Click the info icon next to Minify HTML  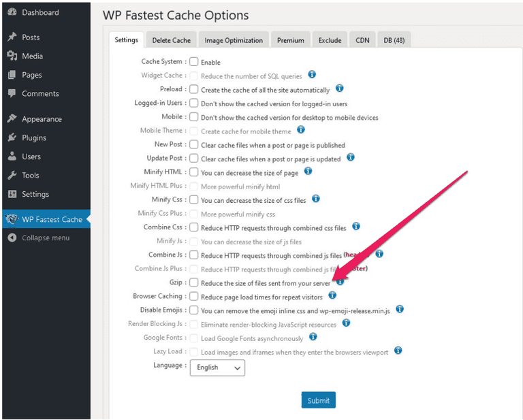coord(308,172)
